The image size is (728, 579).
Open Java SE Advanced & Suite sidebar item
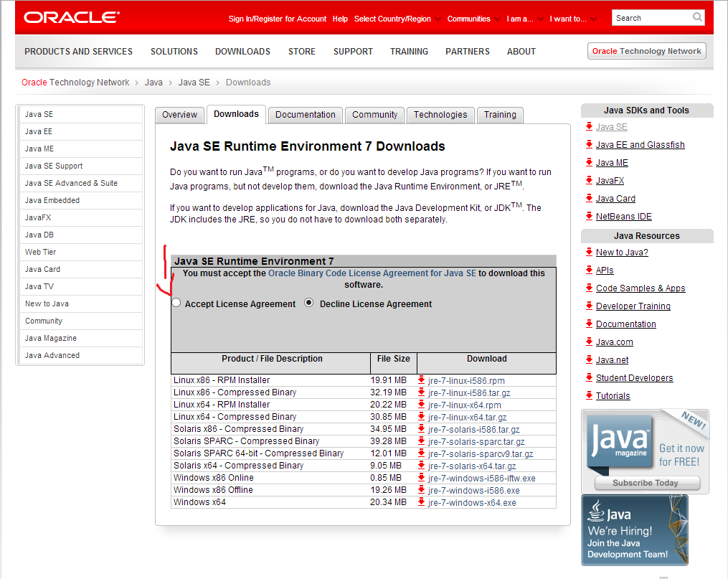(x=80, y=184)
